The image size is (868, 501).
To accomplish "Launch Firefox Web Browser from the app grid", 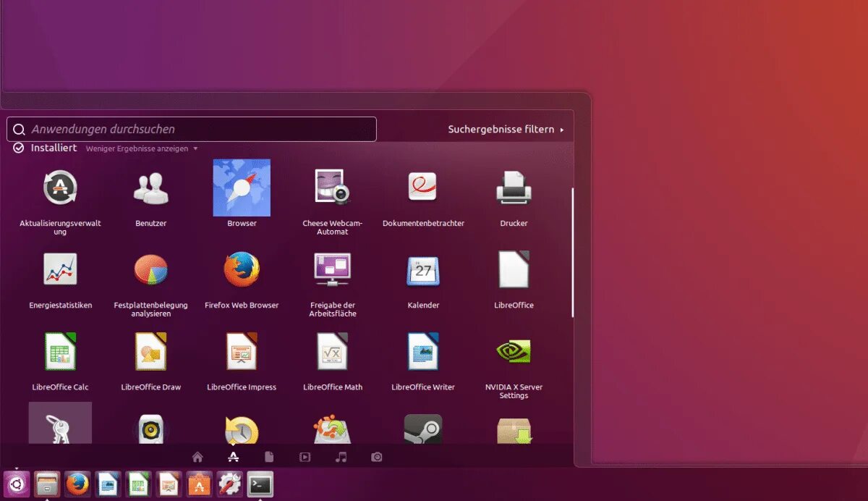I will pyautogui.click(x=242, y=270).
